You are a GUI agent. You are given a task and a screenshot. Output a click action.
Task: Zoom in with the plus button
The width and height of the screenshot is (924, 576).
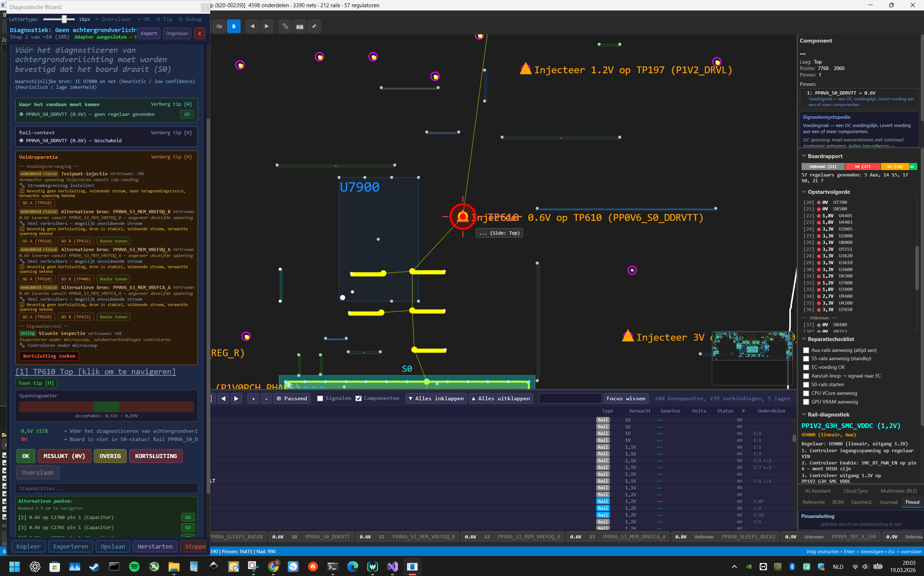253,398
